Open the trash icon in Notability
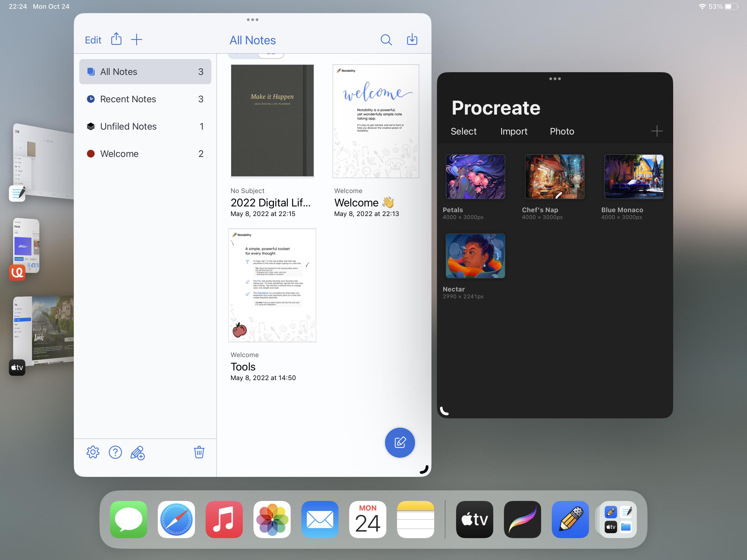This screenshot has width=747, height=560. click(x=199, y=453)
